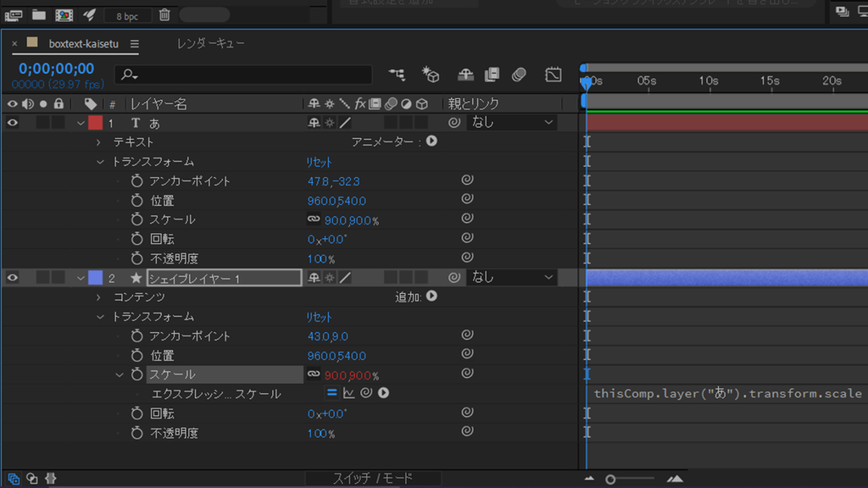Click property pick whip for アンカーポイント of あ
This screenshot has height=488, width=868.
(x=467, y=180)
